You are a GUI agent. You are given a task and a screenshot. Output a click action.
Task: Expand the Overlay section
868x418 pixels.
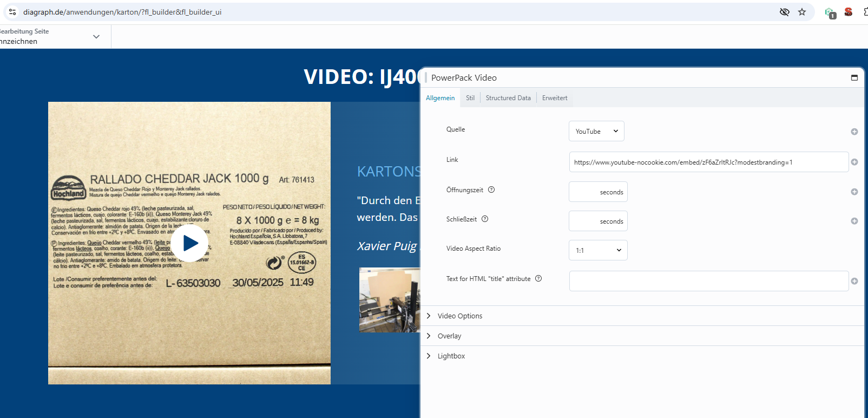(449, 336)
